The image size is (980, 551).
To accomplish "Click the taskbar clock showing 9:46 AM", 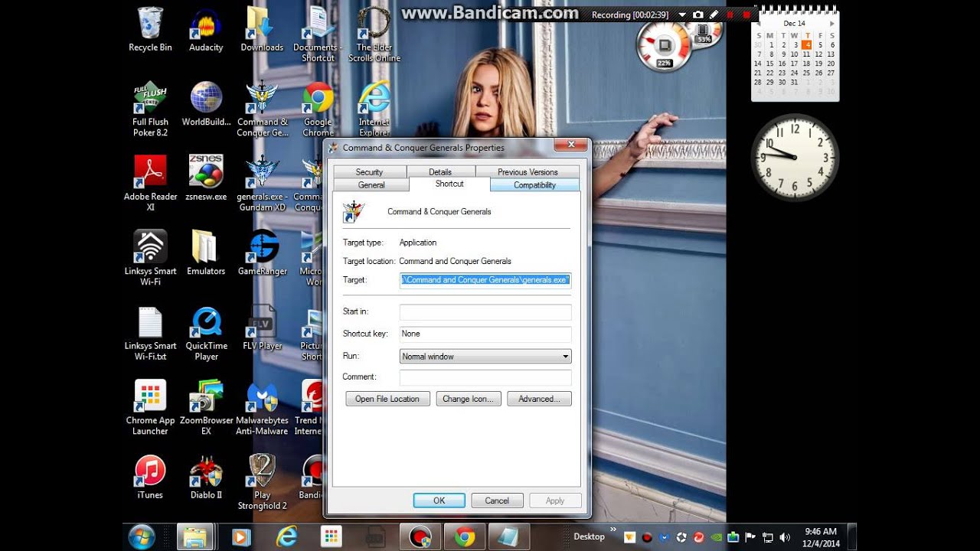I will [x=821, y=537].
